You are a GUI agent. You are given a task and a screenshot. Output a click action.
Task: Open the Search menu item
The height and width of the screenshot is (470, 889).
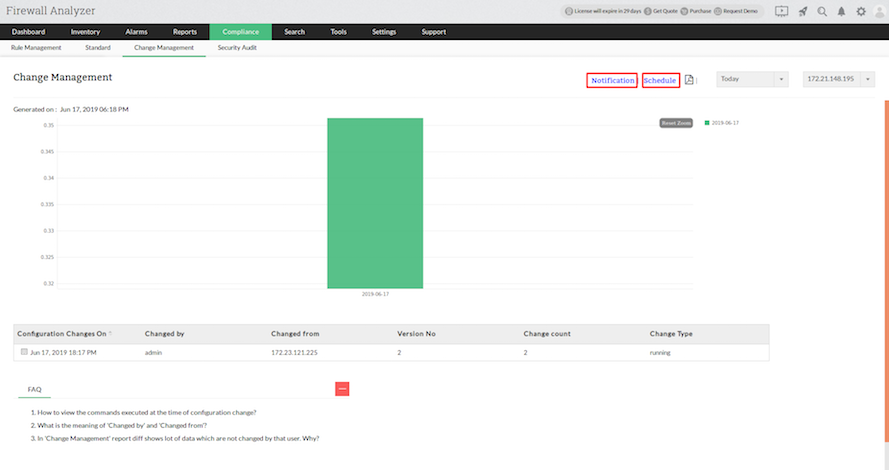pyautogui.click(x=294, y=32)
